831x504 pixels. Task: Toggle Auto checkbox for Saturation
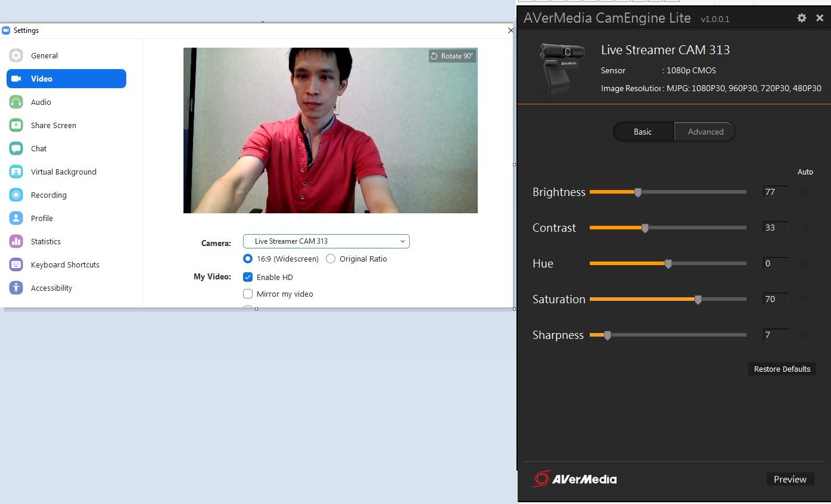click(805, 299)
